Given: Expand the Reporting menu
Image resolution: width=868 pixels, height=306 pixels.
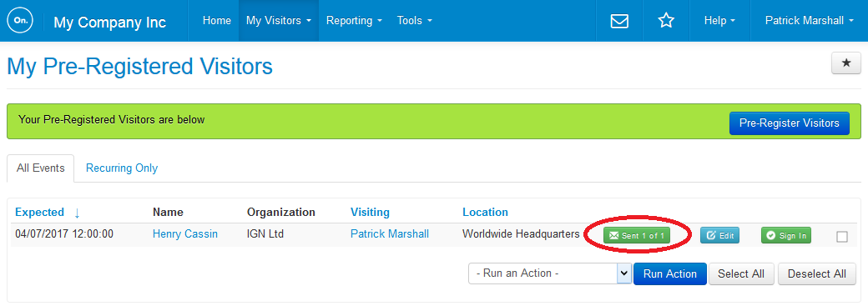Looking at the screenshot, I should tap(354, 21).
